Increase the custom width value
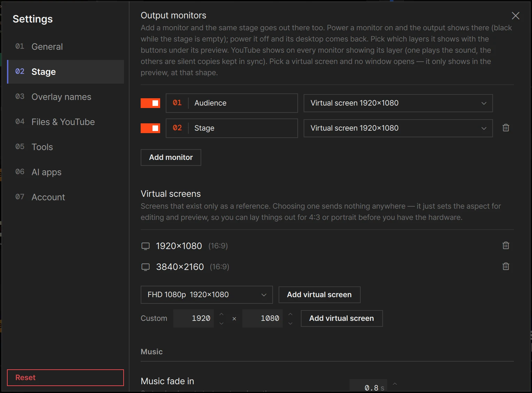The image size is (532, 393). pos(221,314)
